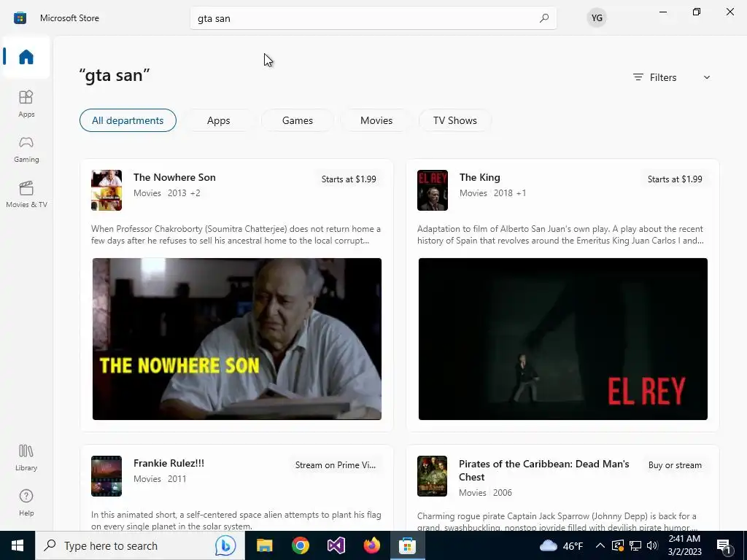
Task: Open the Windows Start menu
Action: [x=18, y=545]
